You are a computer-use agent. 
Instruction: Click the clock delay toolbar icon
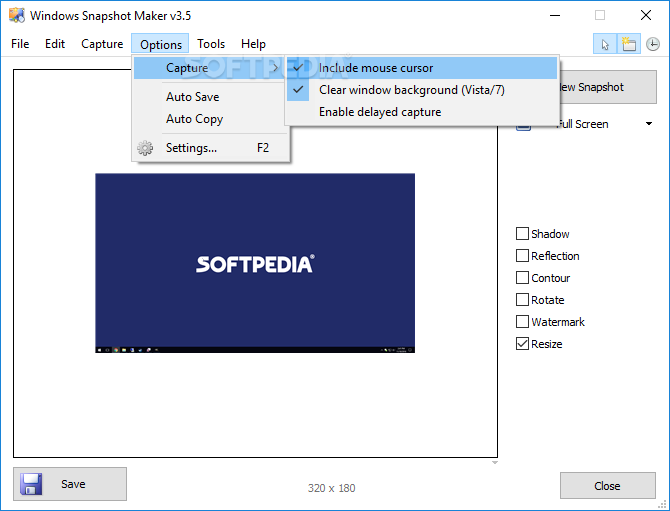click(x=652, y=44)
